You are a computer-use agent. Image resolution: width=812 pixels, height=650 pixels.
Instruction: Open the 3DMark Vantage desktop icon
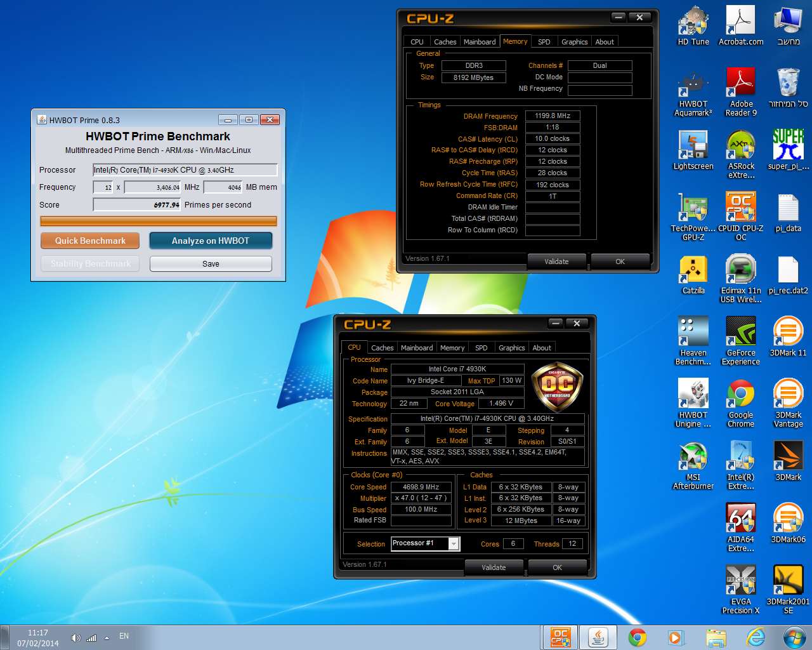[789, 403]
